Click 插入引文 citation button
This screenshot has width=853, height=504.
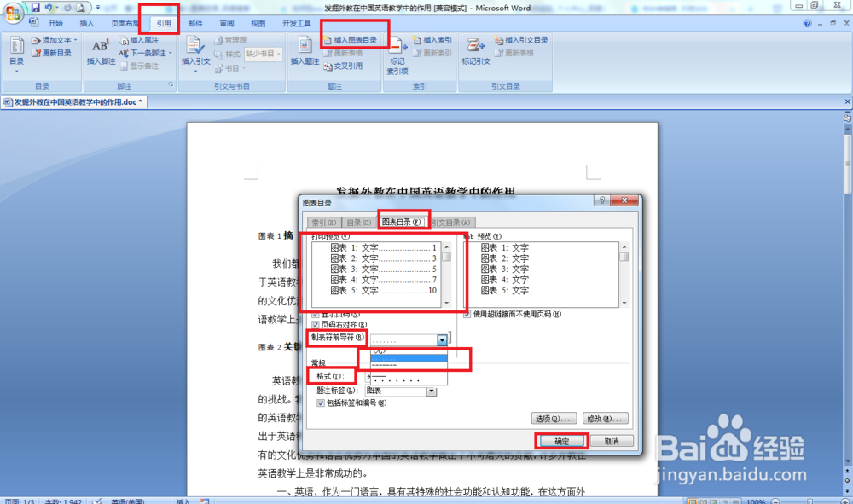(x=196, y=55)
